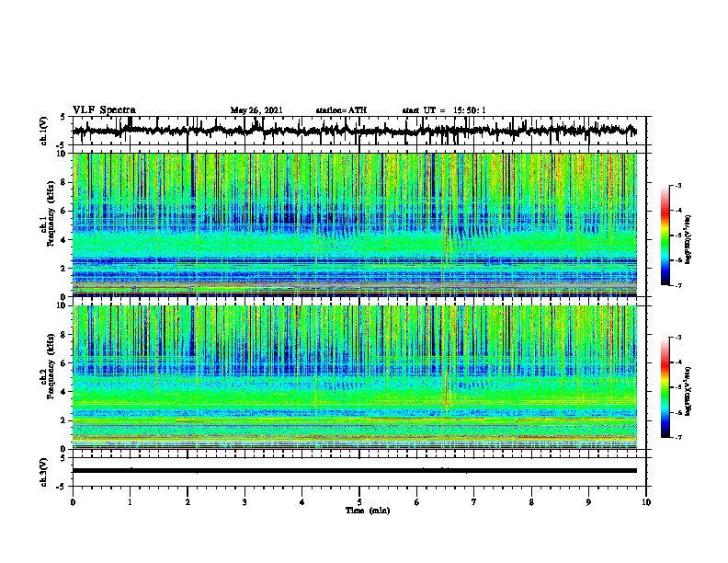Click the '-7' label on ch.1 color bar
Image resolution: width=728 pixels, height=563 pixels.
678,285
